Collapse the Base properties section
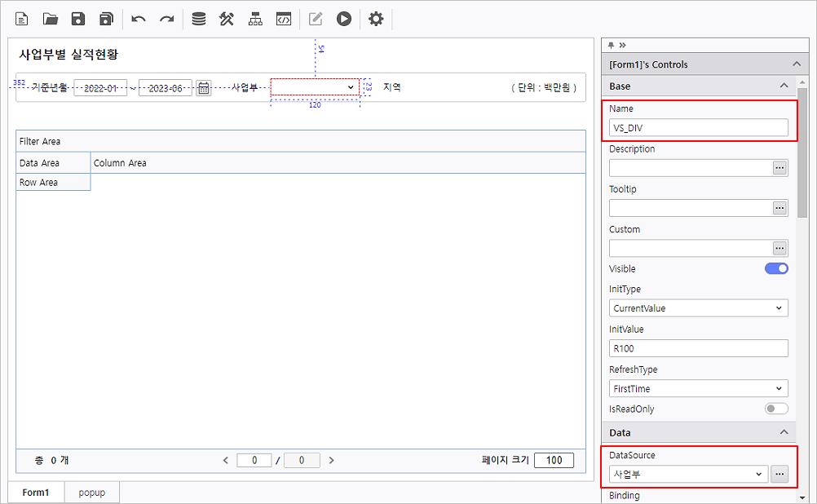Viewport: 817px width, 504px height. pos(784,86)
